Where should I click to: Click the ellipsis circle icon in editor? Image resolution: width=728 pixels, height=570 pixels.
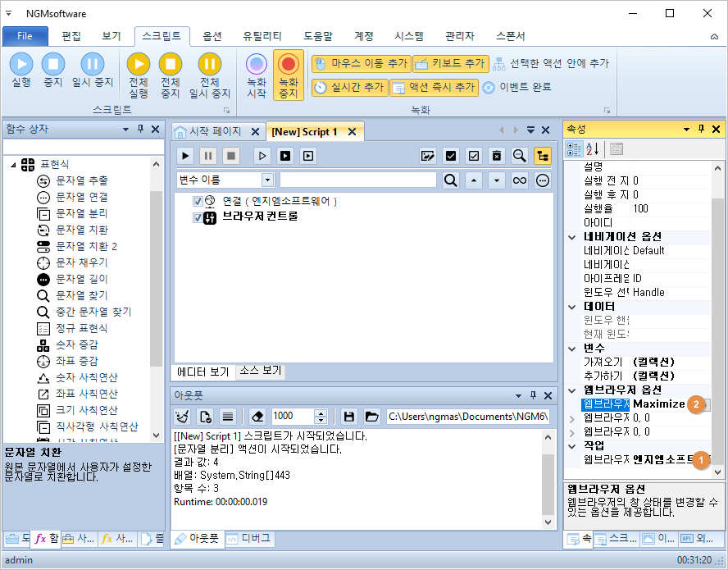click(542, 180)
